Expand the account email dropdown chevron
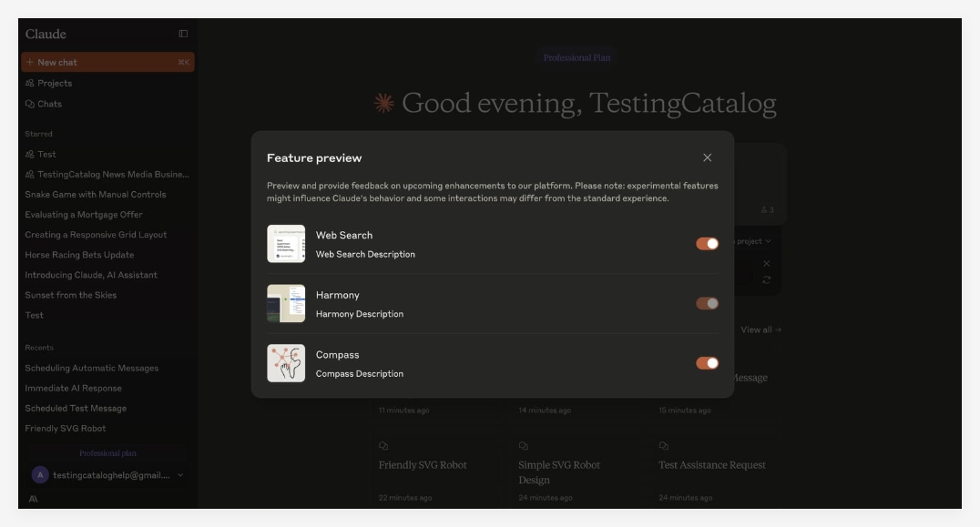The image size is (980, 527). click(x=180, y=475)
